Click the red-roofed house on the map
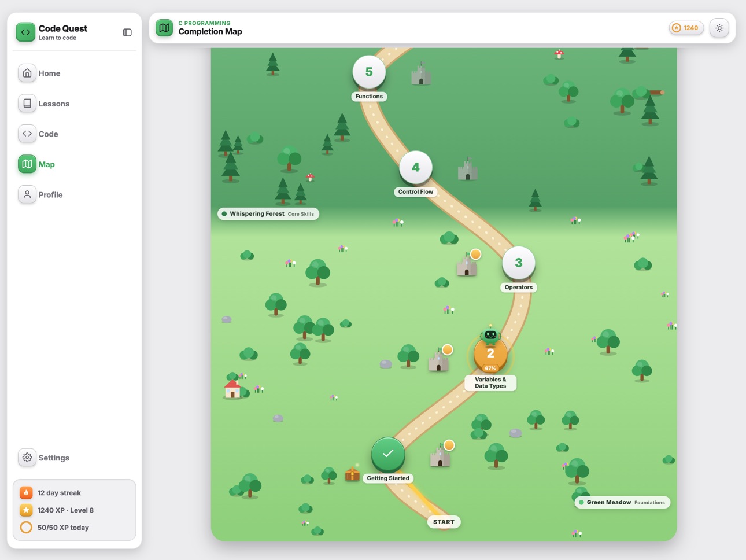This screenshot has width=746, height=560. [x=232, y=389]
